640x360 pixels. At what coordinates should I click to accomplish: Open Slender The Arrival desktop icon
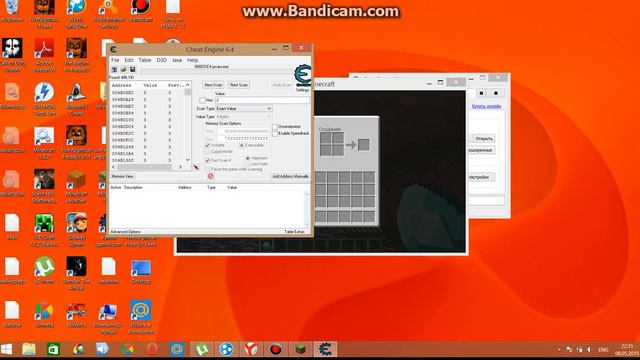[x=76, y=267]
